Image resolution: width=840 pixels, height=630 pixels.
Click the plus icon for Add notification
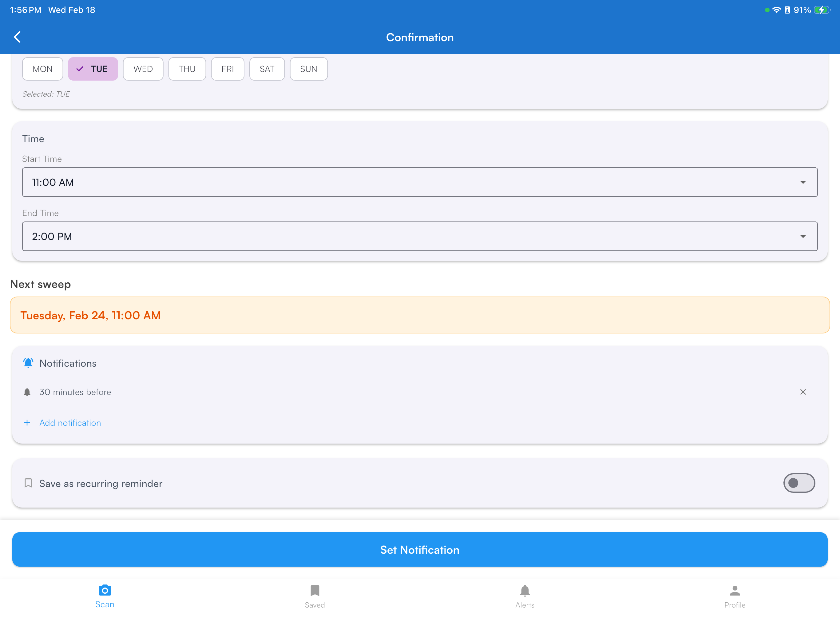point(27,423)
